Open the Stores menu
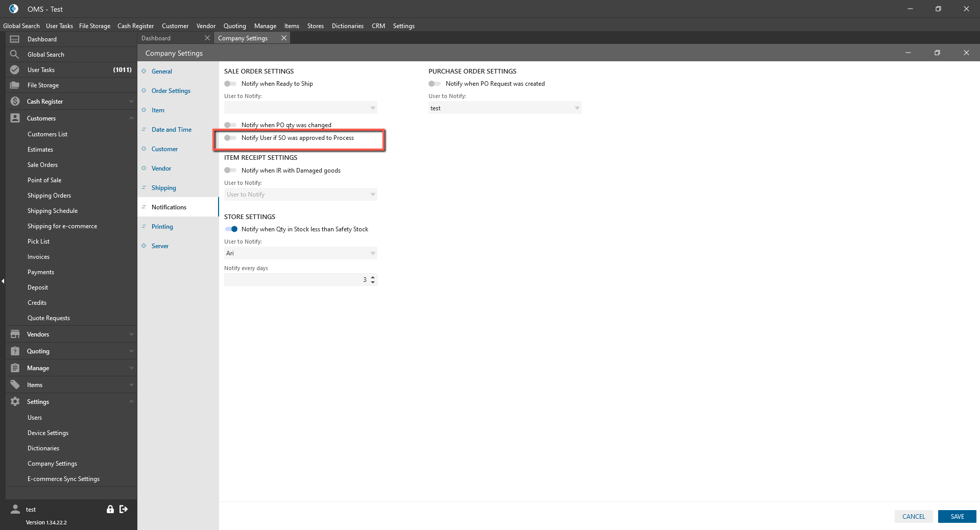 pos(315,26)
